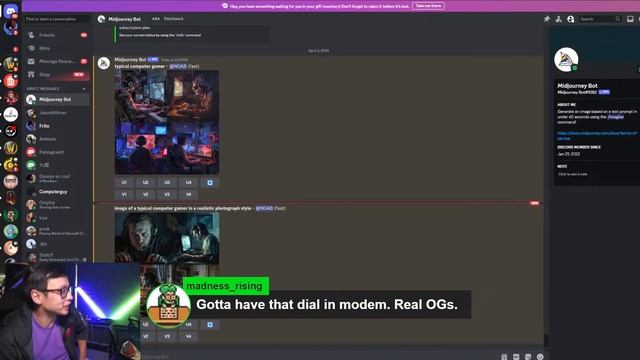The image size is (640, 360).
Task: Click V1 under typical computer gamer grid
Action: tap(124, 194)
